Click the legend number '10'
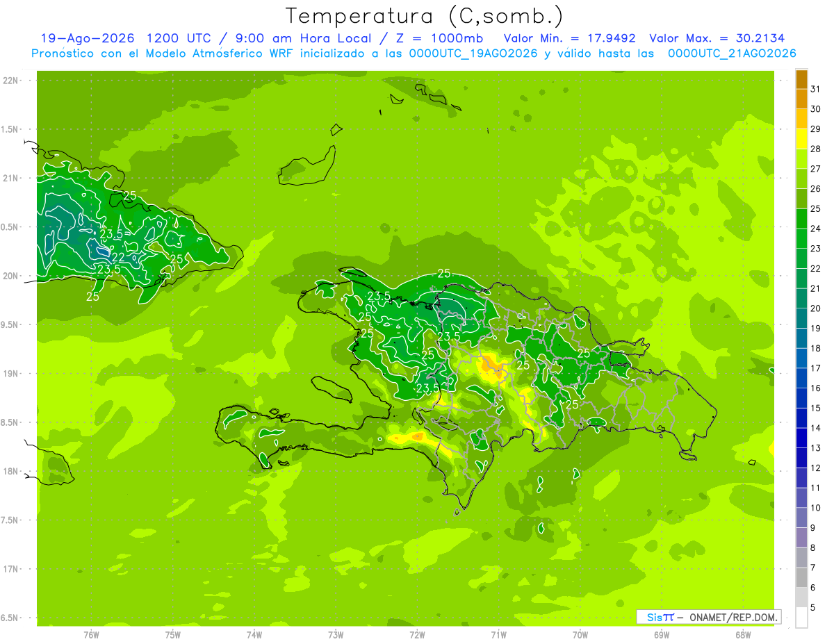834x644 pixels. click(x=815, y=508)
